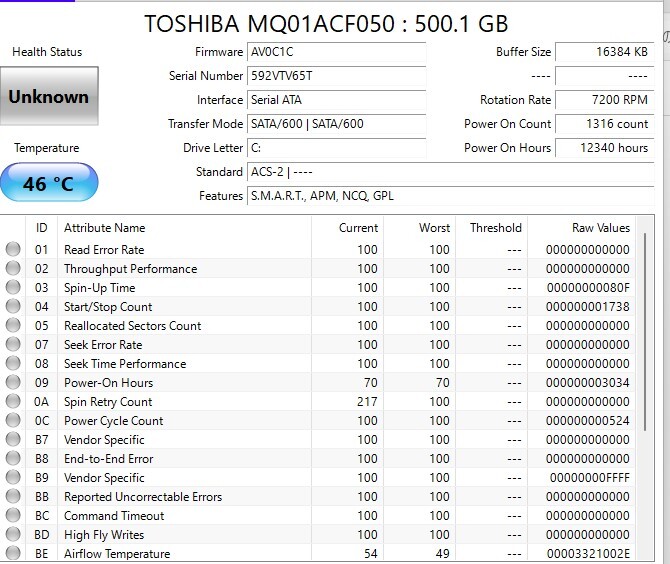Screen dimensions: 670x564
Task: Click raw value 00000000524
Action: (x=588, y=420)
